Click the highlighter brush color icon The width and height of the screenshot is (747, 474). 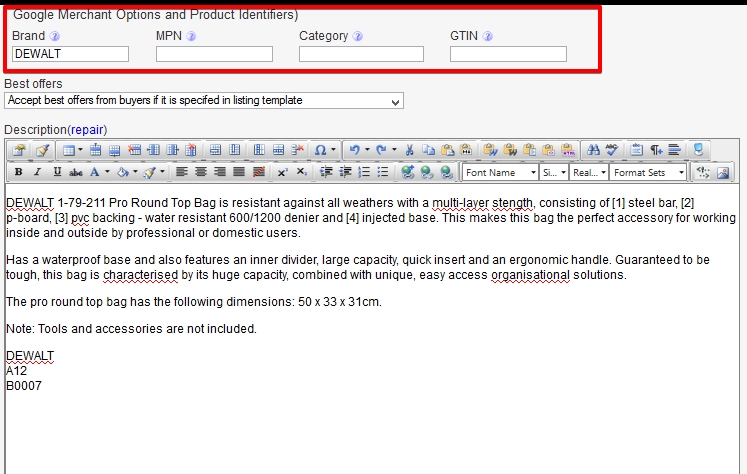150,172
